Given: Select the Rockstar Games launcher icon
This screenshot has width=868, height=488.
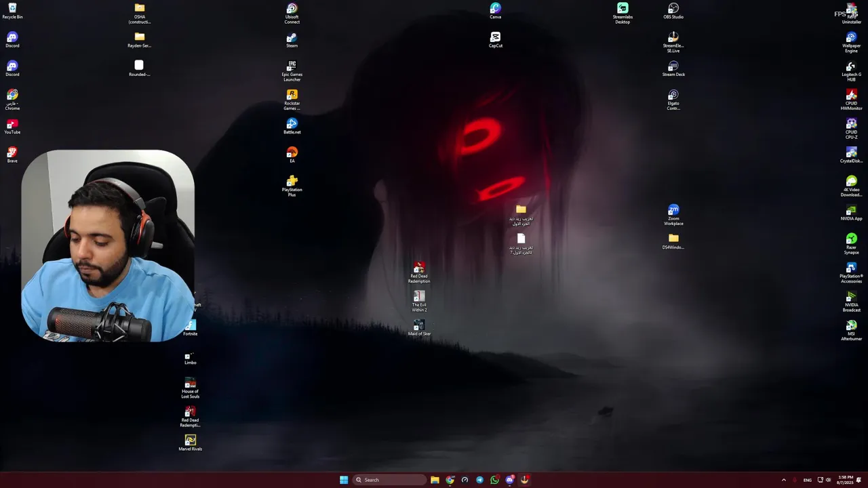Looking at the screenshot, I should click(292, 100).
